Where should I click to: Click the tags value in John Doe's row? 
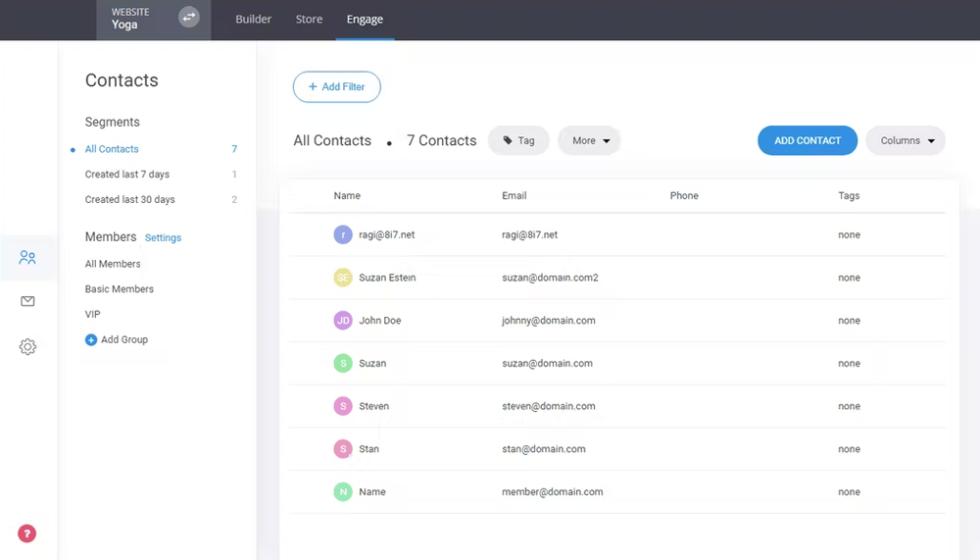click(x=850, y=321)
